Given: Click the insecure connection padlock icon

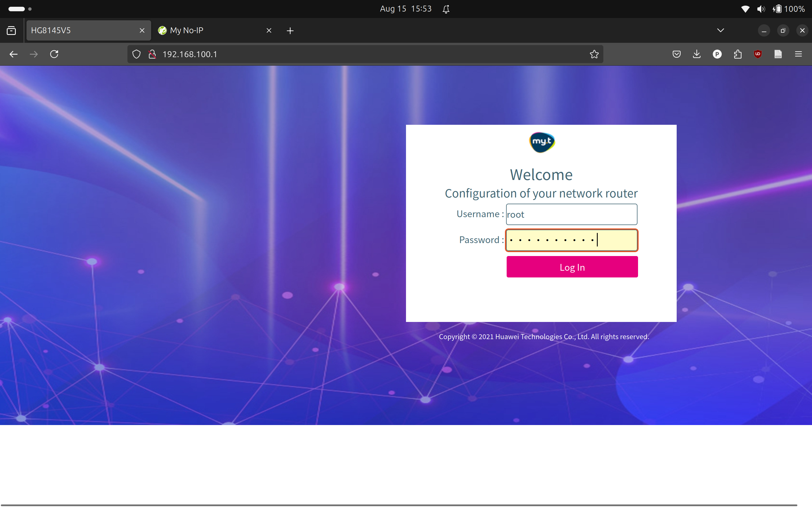Looking at the screenshot, I should pos(152,54).
